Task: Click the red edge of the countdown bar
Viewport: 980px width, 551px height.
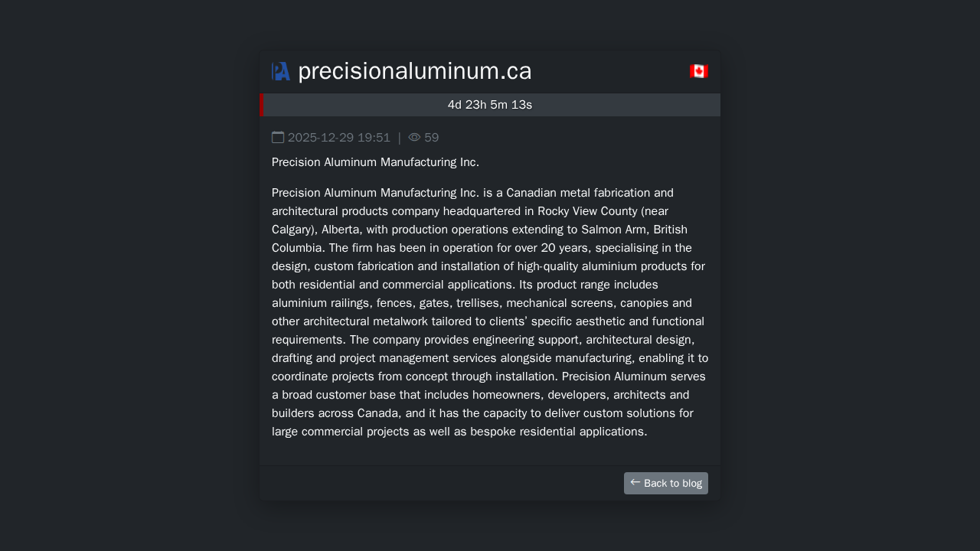Action: (x=261, y=105)
